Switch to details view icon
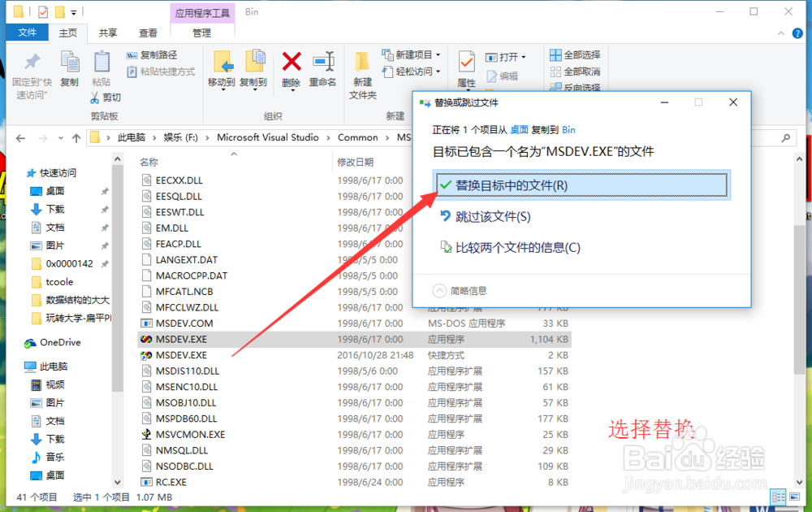 click(x=779, y=497)
